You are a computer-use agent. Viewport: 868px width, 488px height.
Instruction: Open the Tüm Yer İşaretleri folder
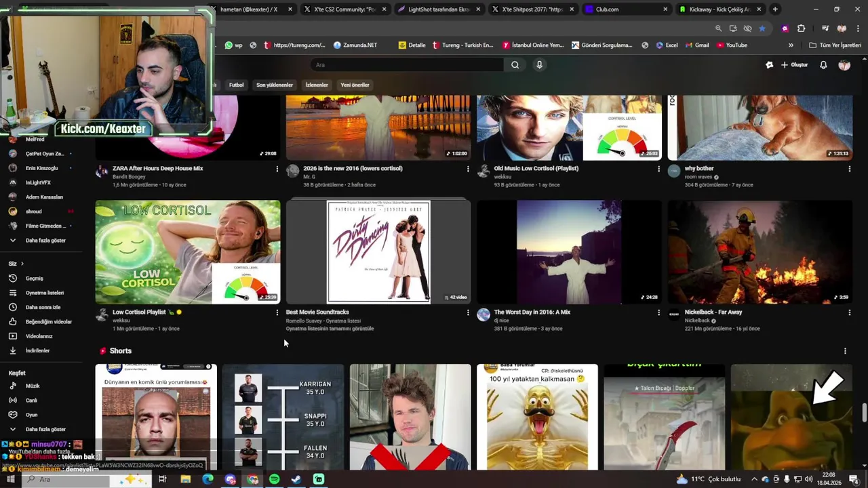click(x=835, y=45)
